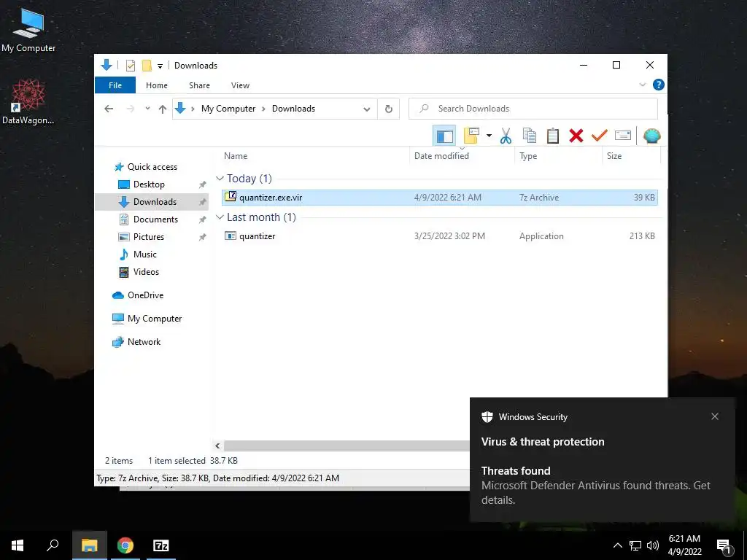Dismiss the Windows Security notification
The height and width of the screenshot is (560, 747).
pyautogui.click(x=715, y=416)
